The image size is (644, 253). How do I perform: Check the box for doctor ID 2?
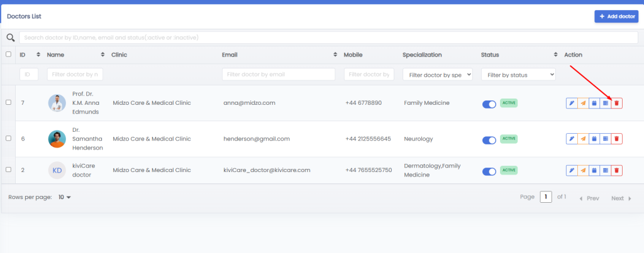tap(8, 170)
